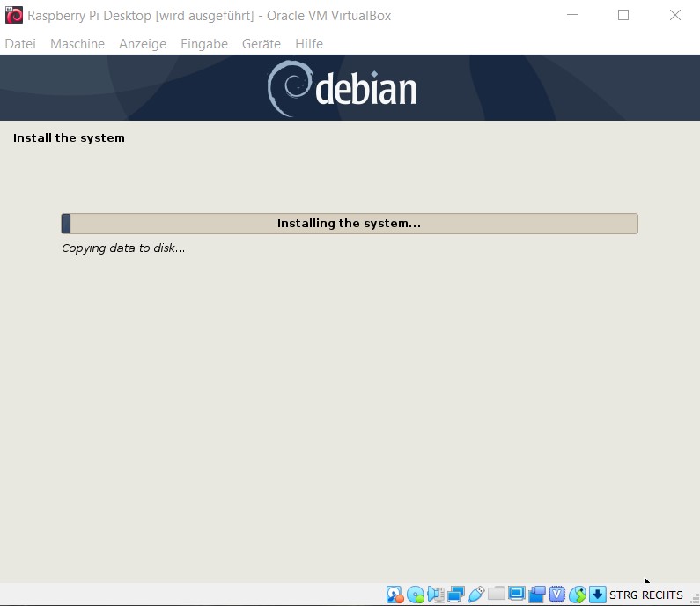Open the shared folders status icon
The height and width of the screenshot is (606, 700).
point(497,594)
